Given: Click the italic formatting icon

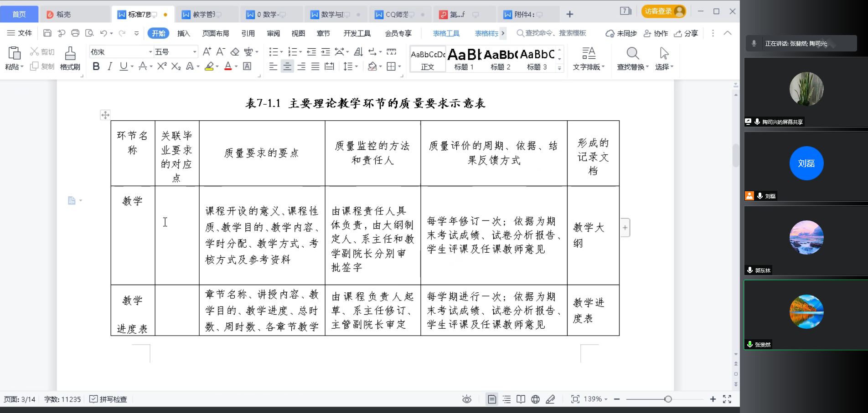Looking at the screenshot, I should click(x=109, y=66).
